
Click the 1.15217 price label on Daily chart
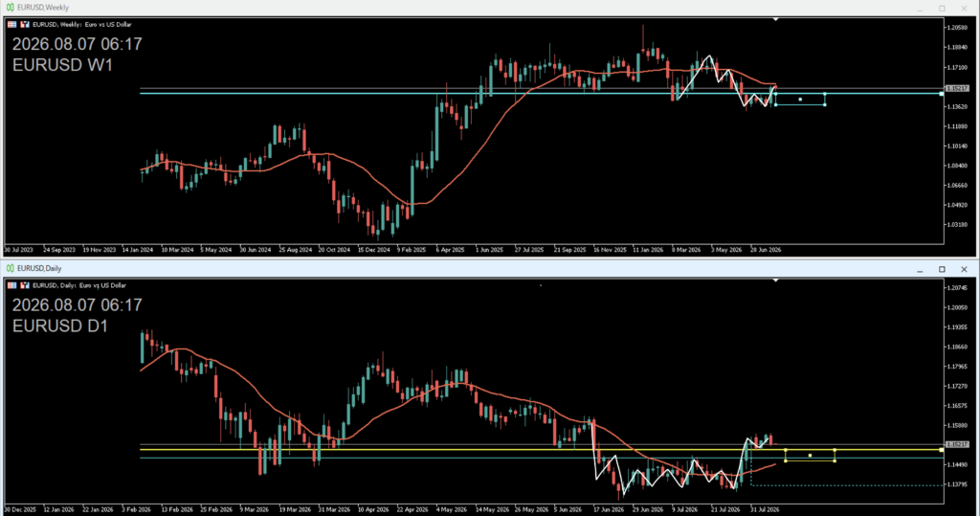(x=957, y=445)
